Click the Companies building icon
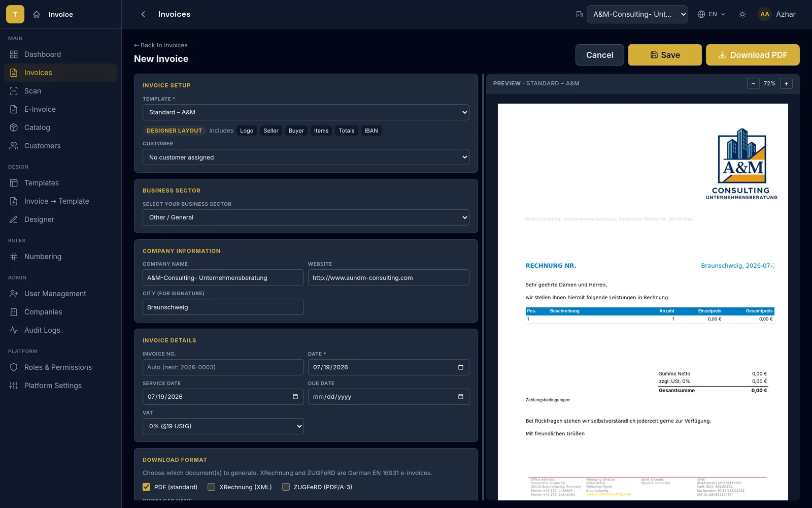812x508 pixels. 14,312
